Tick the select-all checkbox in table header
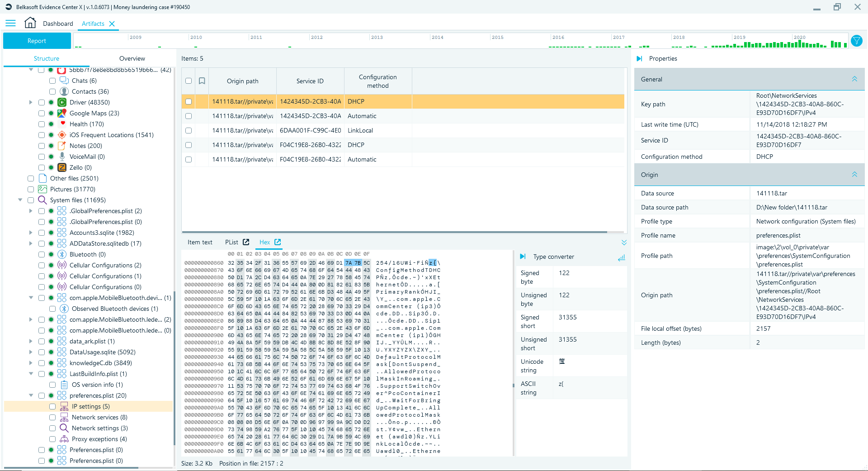This screenshot has width=868, height=471. pos(189,81)
